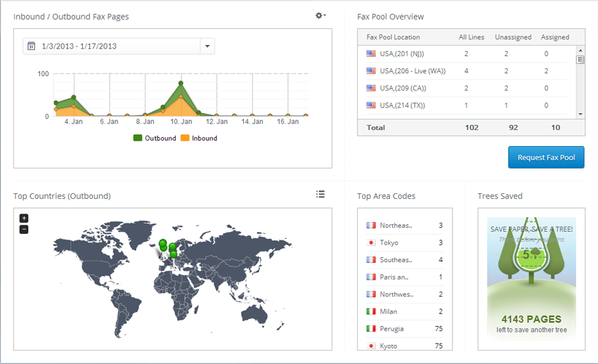Click the Outbound peak point at 10. Jan
The image size is (598, 364).
coord(181,83)
